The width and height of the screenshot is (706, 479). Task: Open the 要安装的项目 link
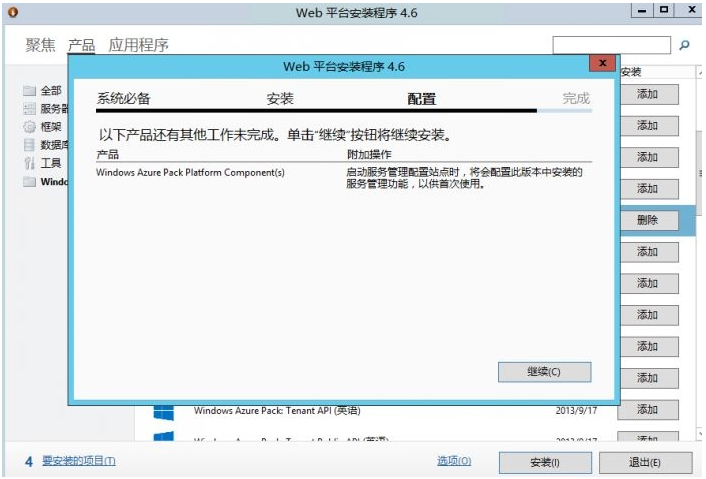79,461
